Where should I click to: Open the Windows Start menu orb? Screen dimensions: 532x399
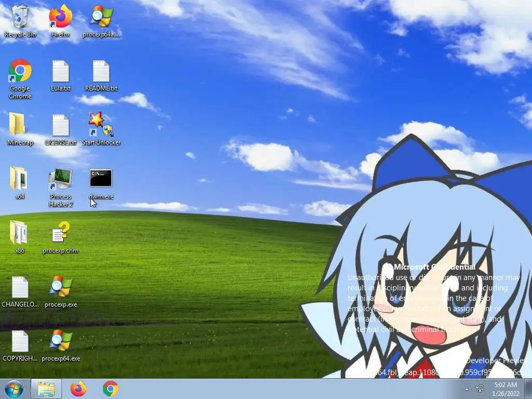coord(14,389)
